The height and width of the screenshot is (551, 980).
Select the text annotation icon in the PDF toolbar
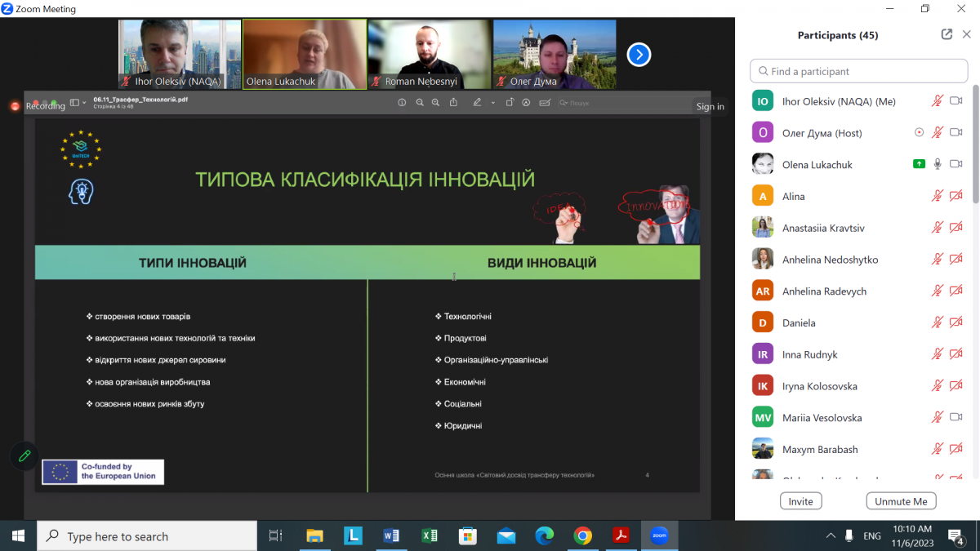coord(545,102)
